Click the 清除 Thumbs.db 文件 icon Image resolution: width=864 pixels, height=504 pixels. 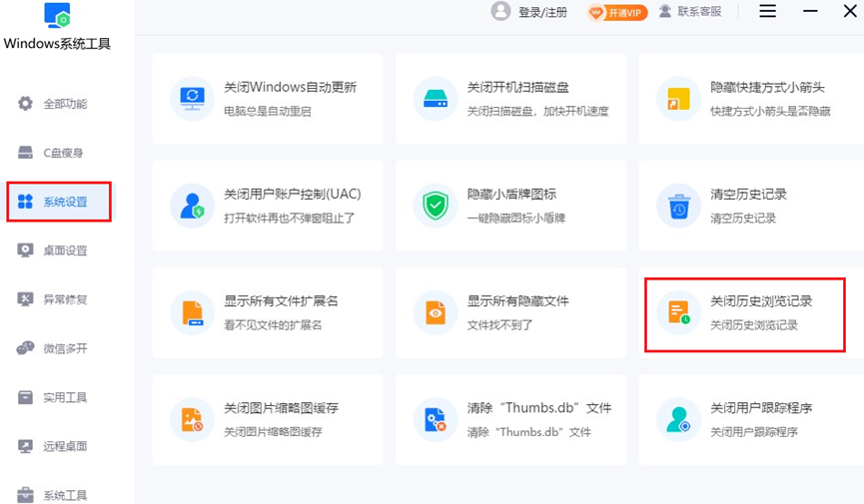coord(435,420)
